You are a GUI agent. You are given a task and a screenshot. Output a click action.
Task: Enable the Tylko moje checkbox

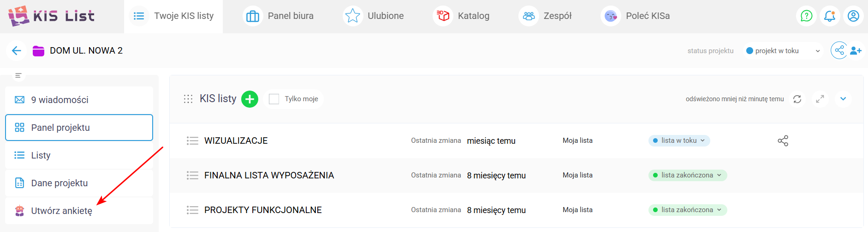point(274,99)
